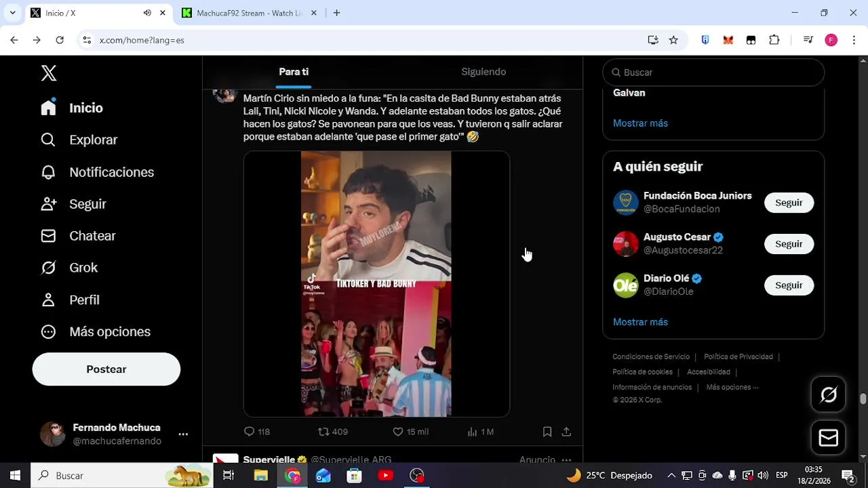Open the Chrome profile avatar
Image resolution: width=868 pixels, height=488 pixels.
(x=831, y=40)
